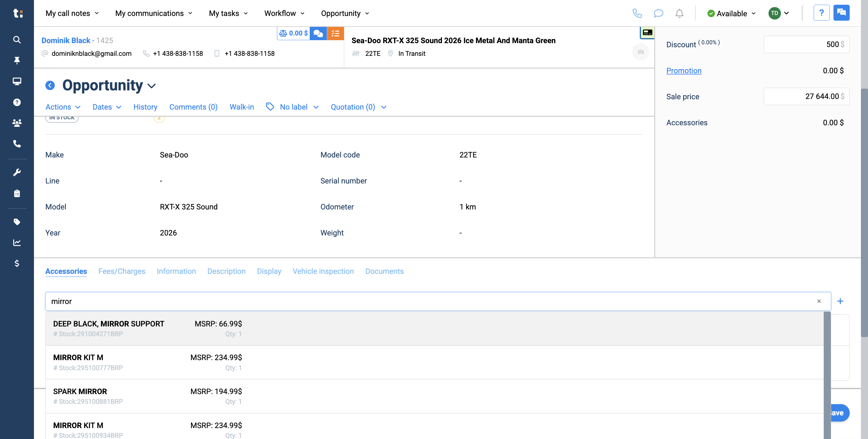Open the orange checklist tasks icon
This screenshot has height=439, width=868.
pyautogui.click(x=335, y=33)
